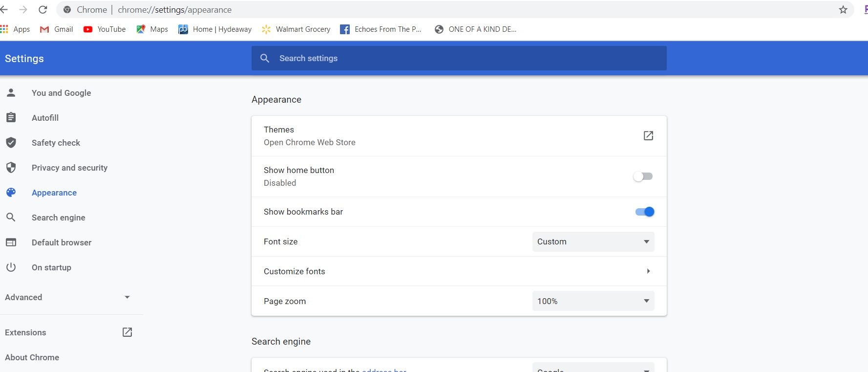Screen dimensions: 868x372
Task: Enable the Show home button toggle
Action: [643, 176]
